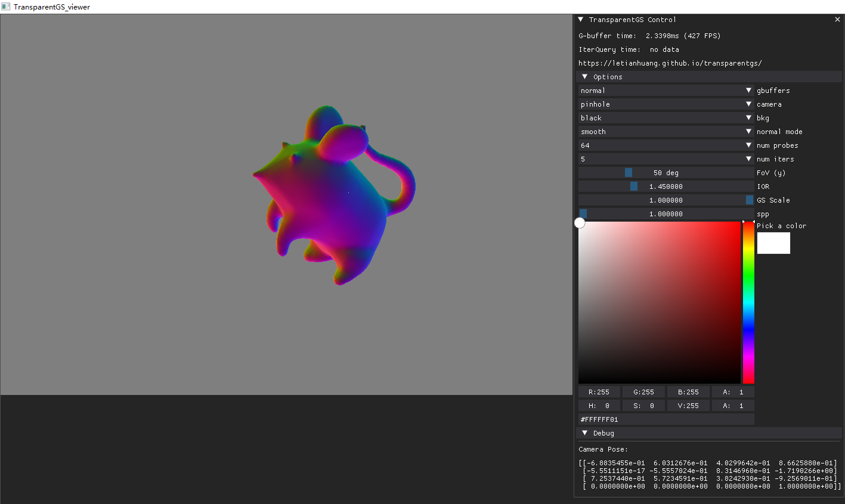
Task: Click the rainbow hue bar
Action: [x=748, y=303]
